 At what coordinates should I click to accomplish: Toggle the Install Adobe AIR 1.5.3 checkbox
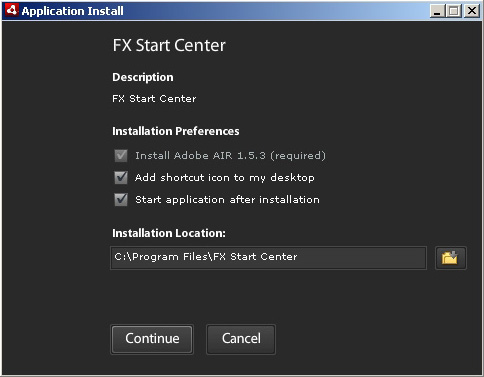coord(121,156)
